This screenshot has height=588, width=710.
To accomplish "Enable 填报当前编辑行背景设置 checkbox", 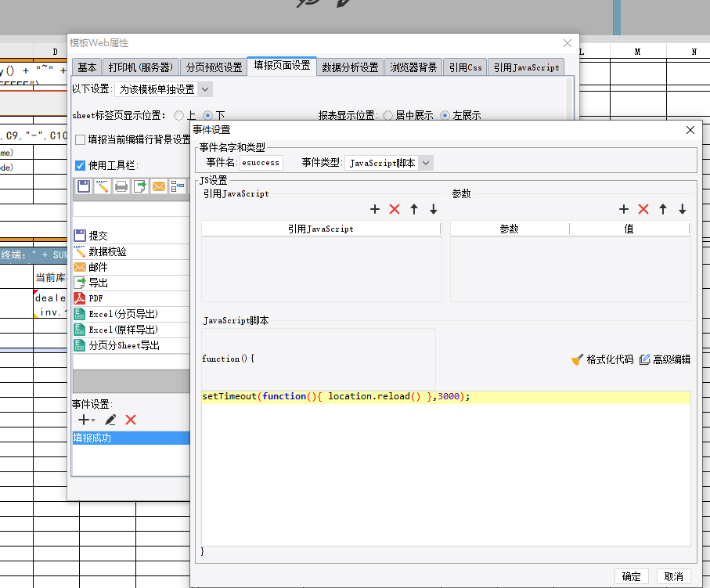I will click(x=80, y=139).
